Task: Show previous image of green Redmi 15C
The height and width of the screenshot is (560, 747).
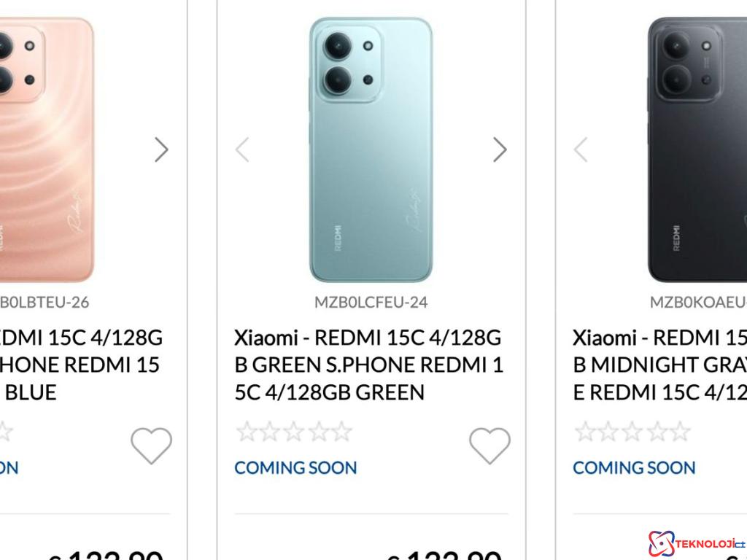Action: point(242,149)
